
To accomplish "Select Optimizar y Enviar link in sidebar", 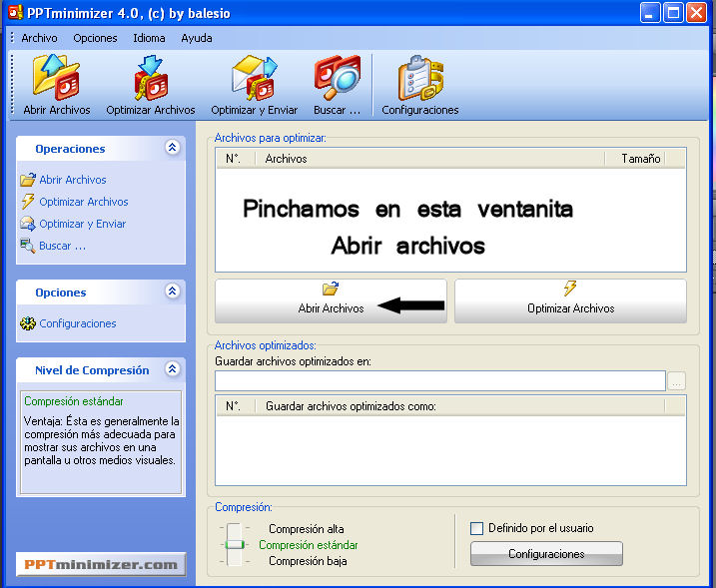I will click(x=83, y=224).
